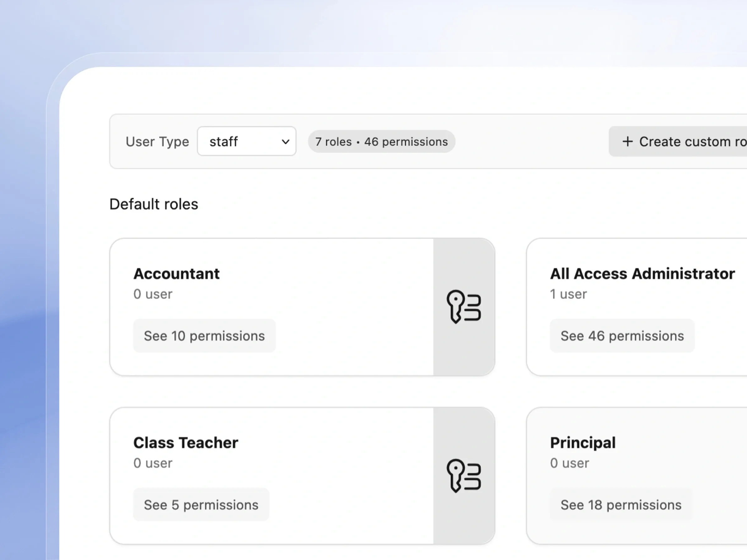Click the chevron arrow in the staff select box

click(x=285, y=142)
